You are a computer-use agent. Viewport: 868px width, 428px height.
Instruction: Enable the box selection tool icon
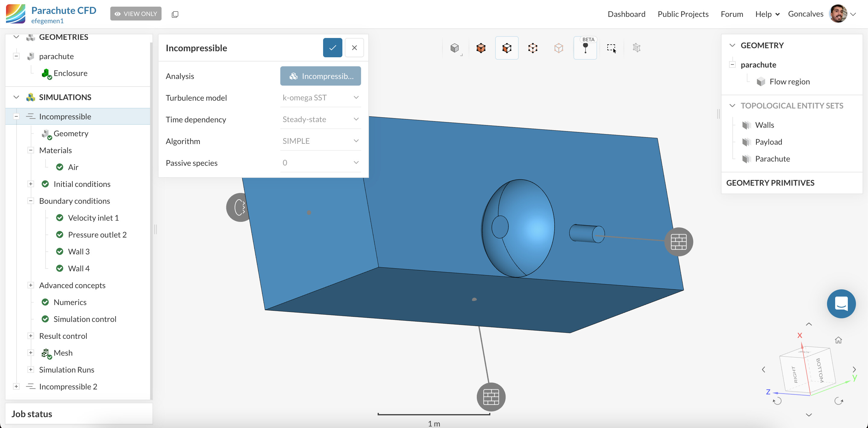611,48
